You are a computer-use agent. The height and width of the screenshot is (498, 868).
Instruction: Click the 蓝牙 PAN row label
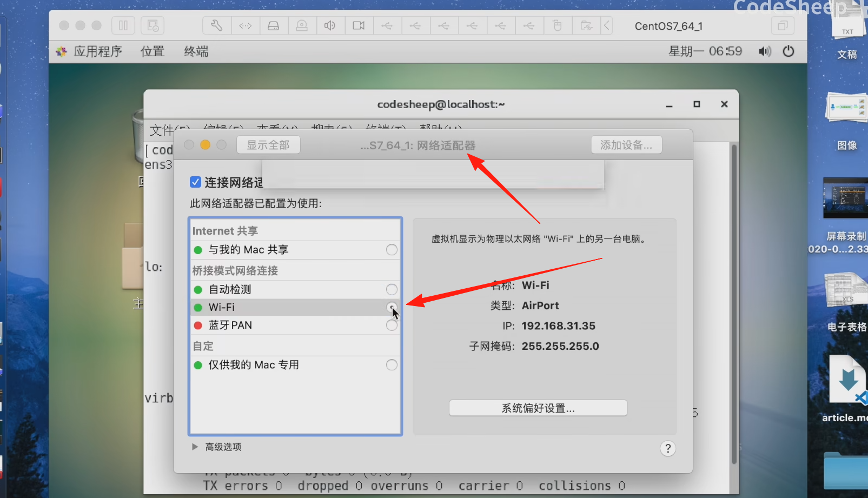[x=230, y=325]
